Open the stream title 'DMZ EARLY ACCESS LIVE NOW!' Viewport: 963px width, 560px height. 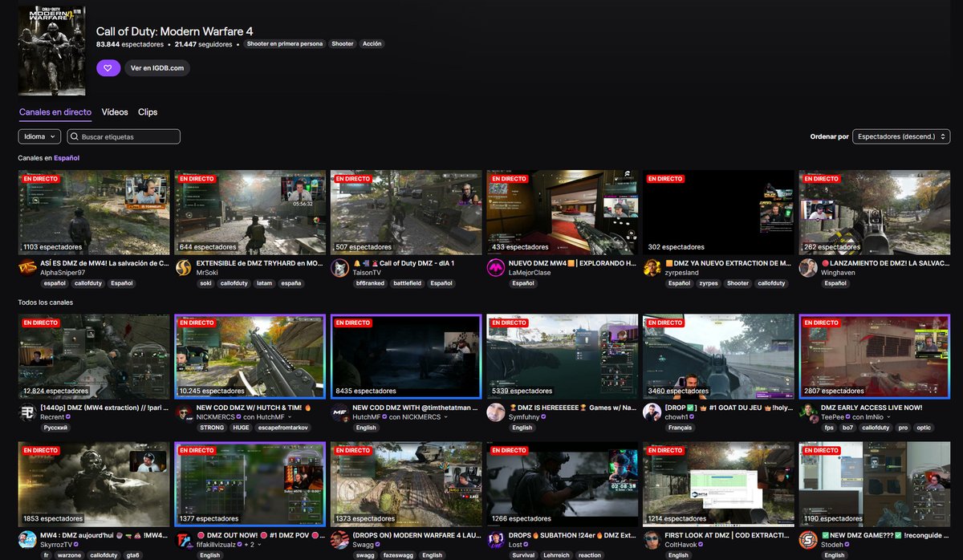click(x=872, y=408)
